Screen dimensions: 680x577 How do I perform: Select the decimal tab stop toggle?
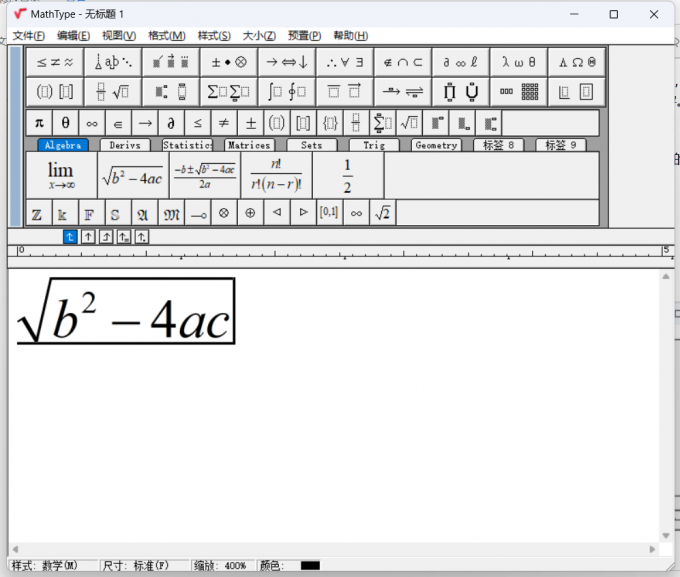pyautogui.click(x=141, y=237)
